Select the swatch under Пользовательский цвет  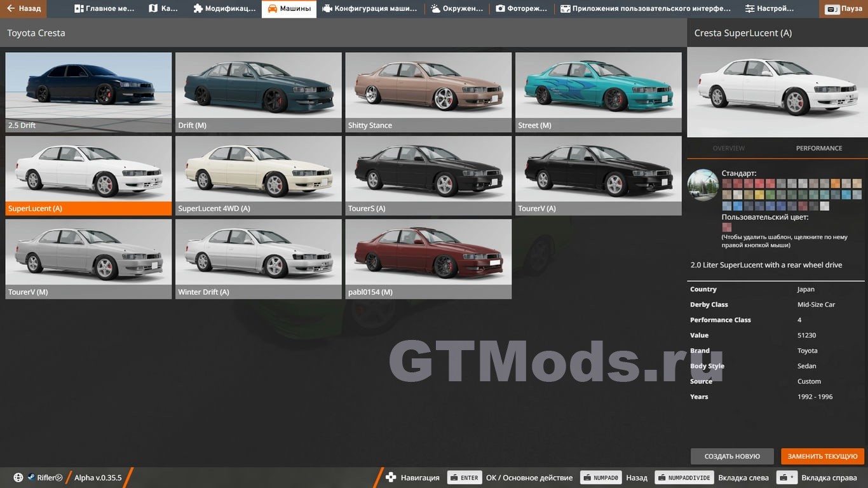(x=727, y=227)
